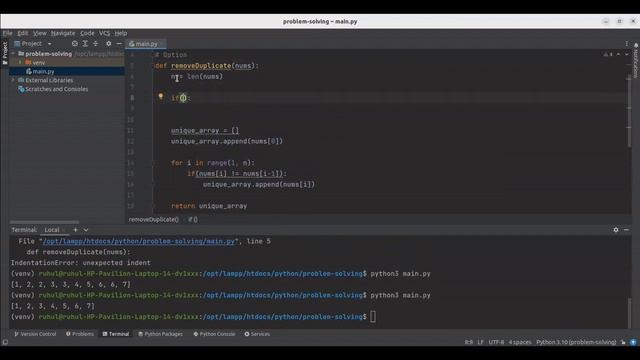The image size is (640, 360).
Task: Open the Python Console tool window
Action: [214, 334]
